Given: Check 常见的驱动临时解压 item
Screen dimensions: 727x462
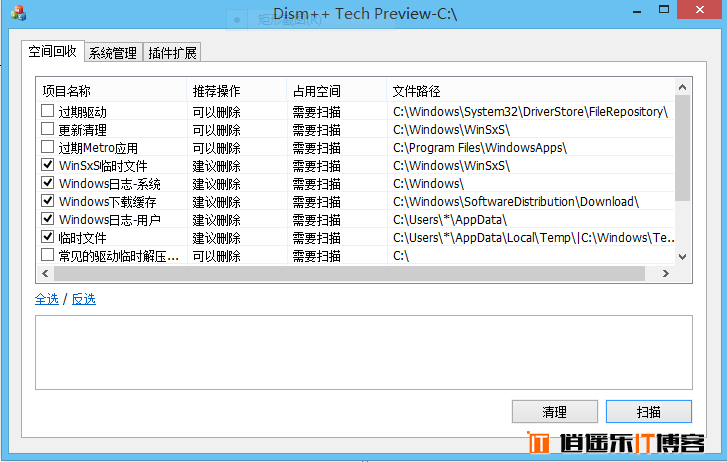Looking at the screenshot, I should tap(47, 255).
